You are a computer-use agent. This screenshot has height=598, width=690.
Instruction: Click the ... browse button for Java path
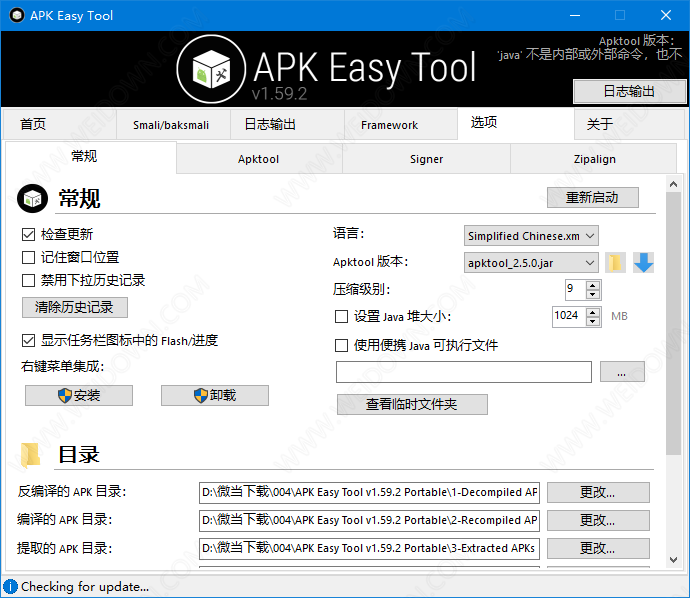pyautogui.click(x=622, y=372)
